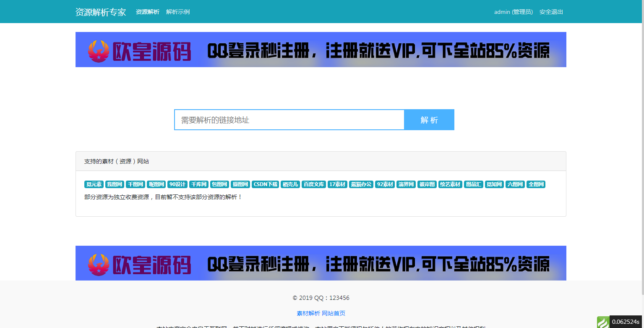
Task: Click the green leaf performance icon bottom right
Action: click(x=603, y=322)
